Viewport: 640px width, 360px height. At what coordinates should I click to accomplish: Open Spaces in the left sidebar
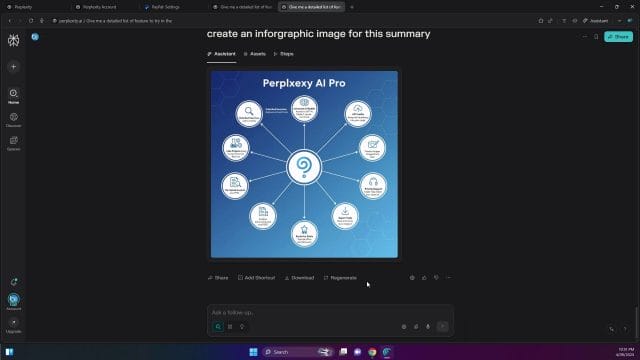click(13, 144)
